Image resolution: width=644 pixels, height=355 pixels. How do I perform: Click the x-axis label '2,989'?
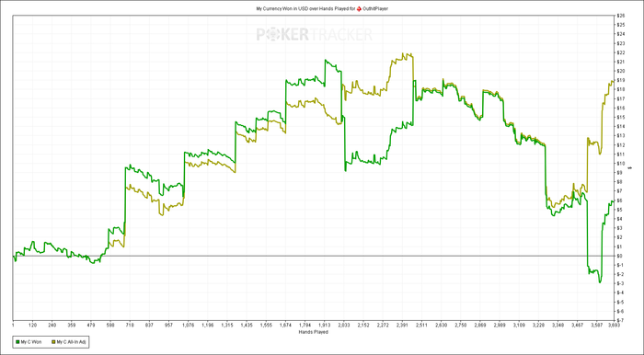(500, 325)
